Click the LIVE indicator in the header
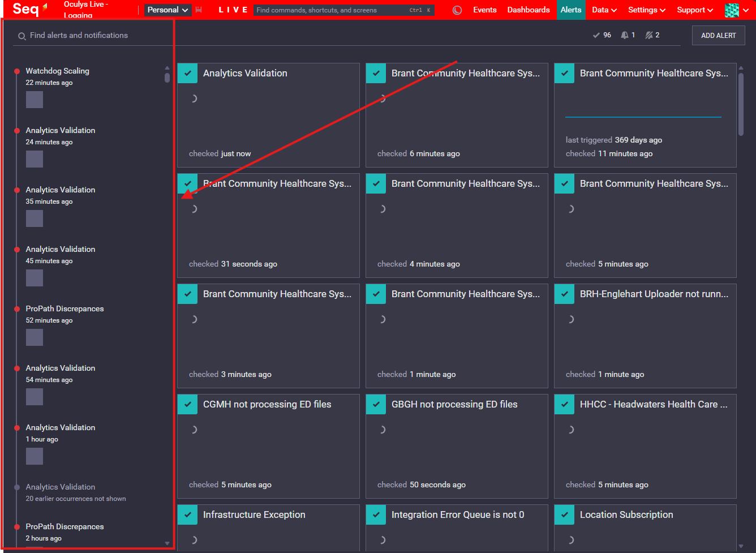 [x=233, y=10]
